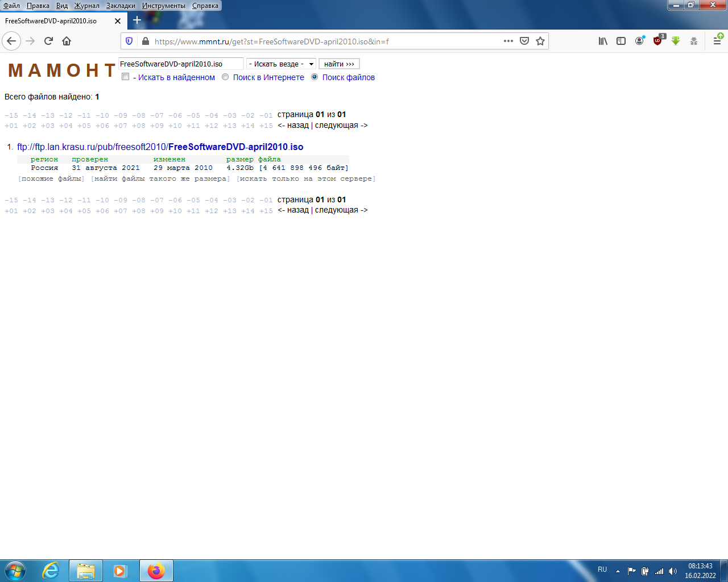Open Windows Start menu

[15, 571]
